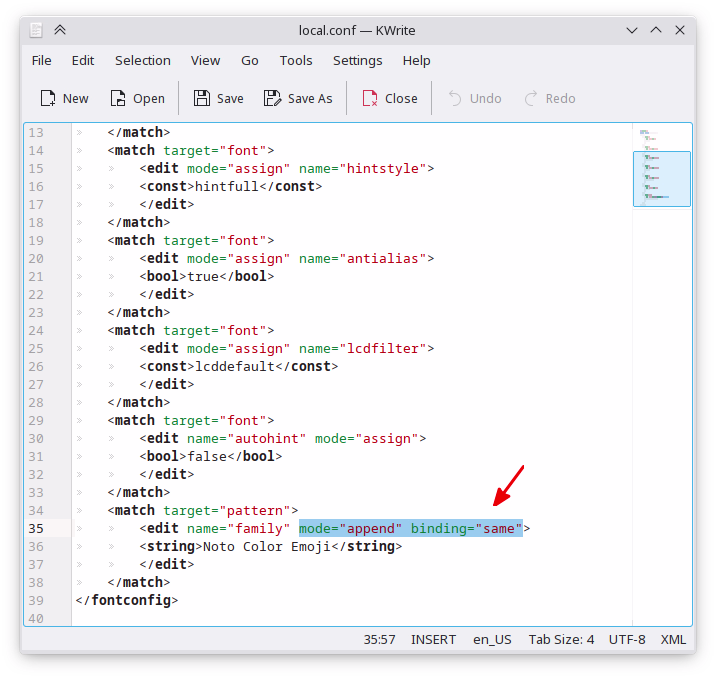The height and width of the screenshot is (678, 716).
Task: Open the Tools menu
Action: 295,60
